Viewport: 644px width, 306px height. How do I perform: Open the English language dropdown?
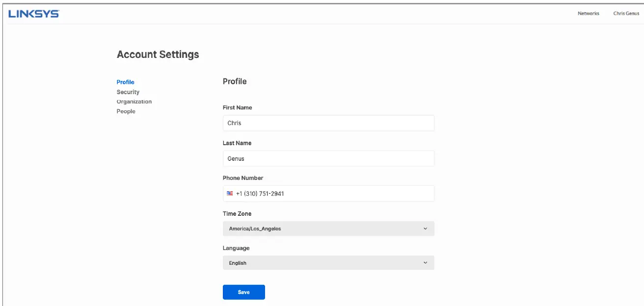tap(328, 263)
